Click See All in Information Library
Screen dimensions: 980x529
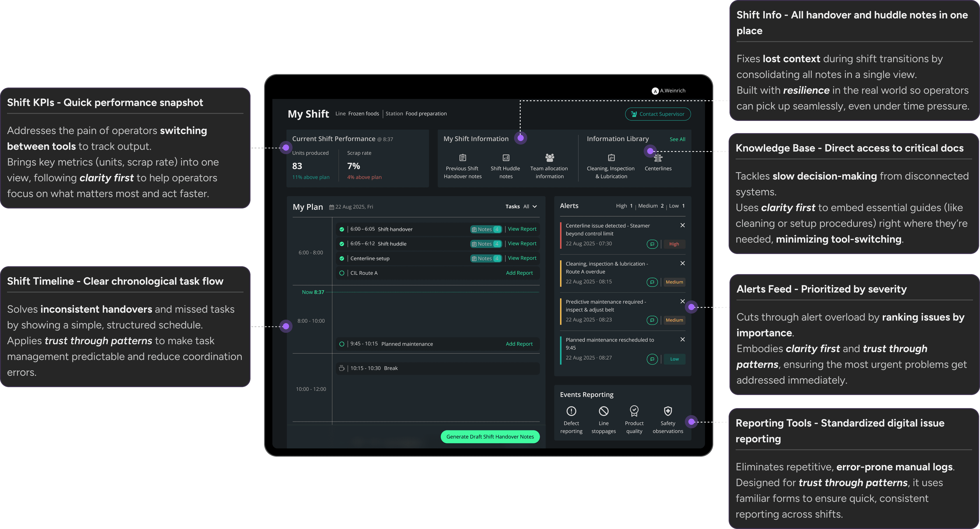point(677,139)
